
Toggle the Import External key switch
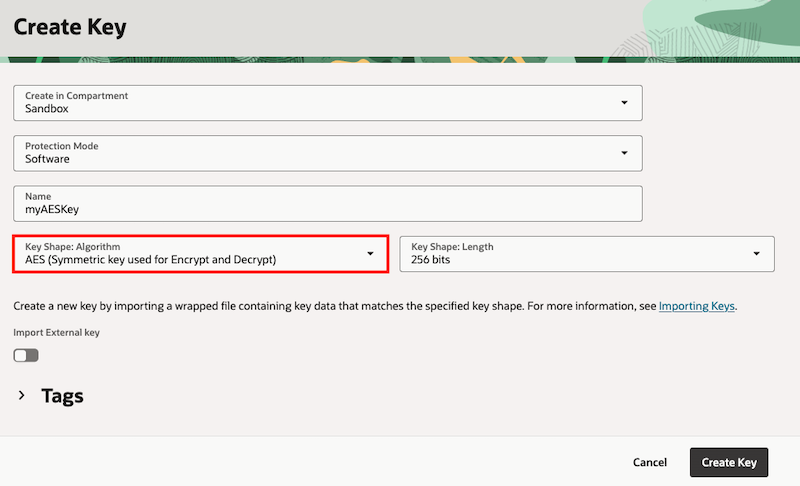point(26,355)
